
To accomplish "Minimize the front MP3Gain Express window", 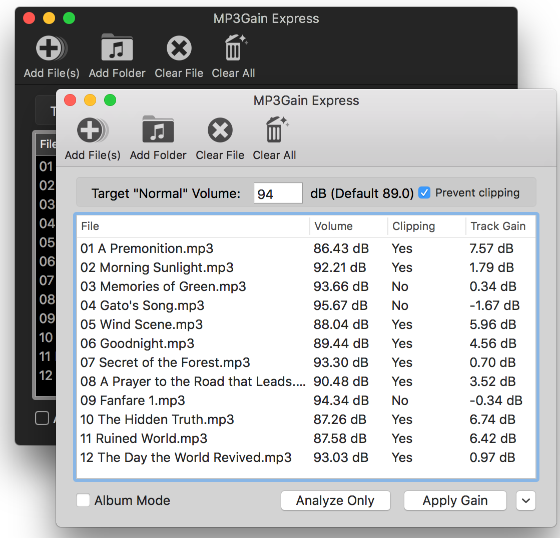I will pyautogui.click(x=90, y=100).
